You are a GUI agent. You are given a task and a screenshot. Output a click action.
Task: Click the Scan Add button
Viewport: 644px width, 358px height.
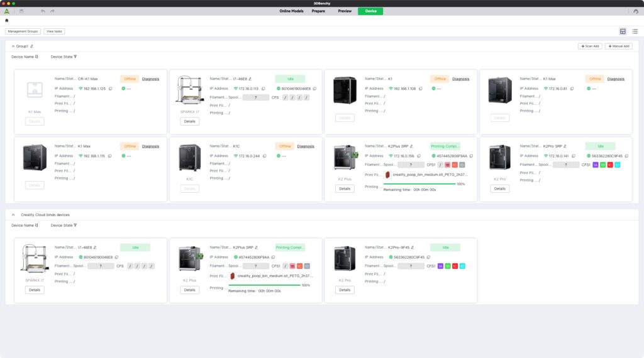589,46
